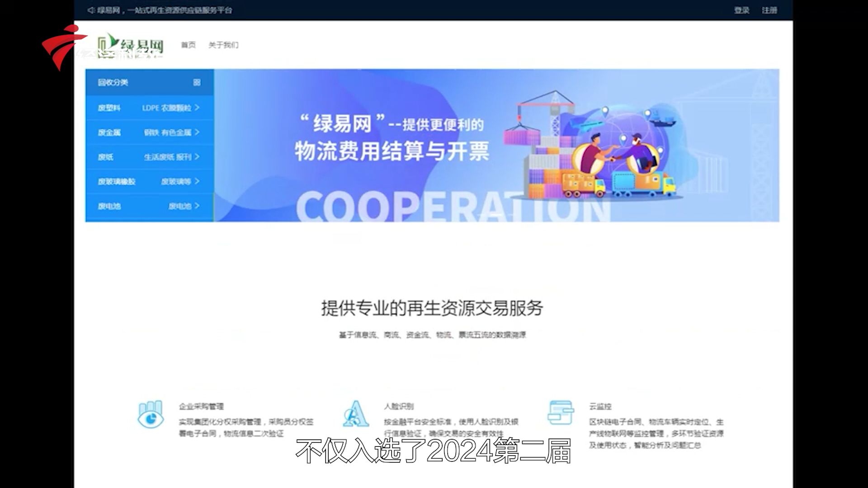Image resolution: width=868 pixels, height=488 pixels.
Task: Click the 企业采购管理 eye icon
Action: pos(151,414)
